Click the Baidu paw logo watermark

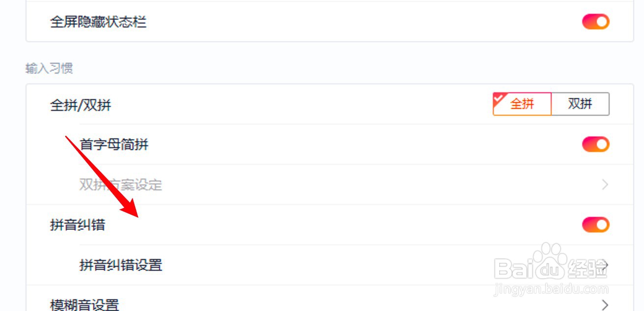[x=550, y=260]
